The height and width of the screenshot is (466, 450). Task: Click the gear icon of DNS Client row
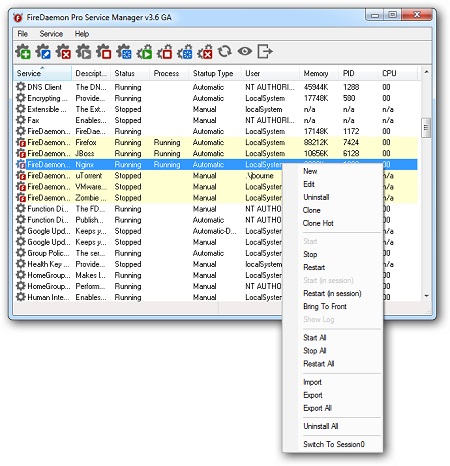pos(21,87)
